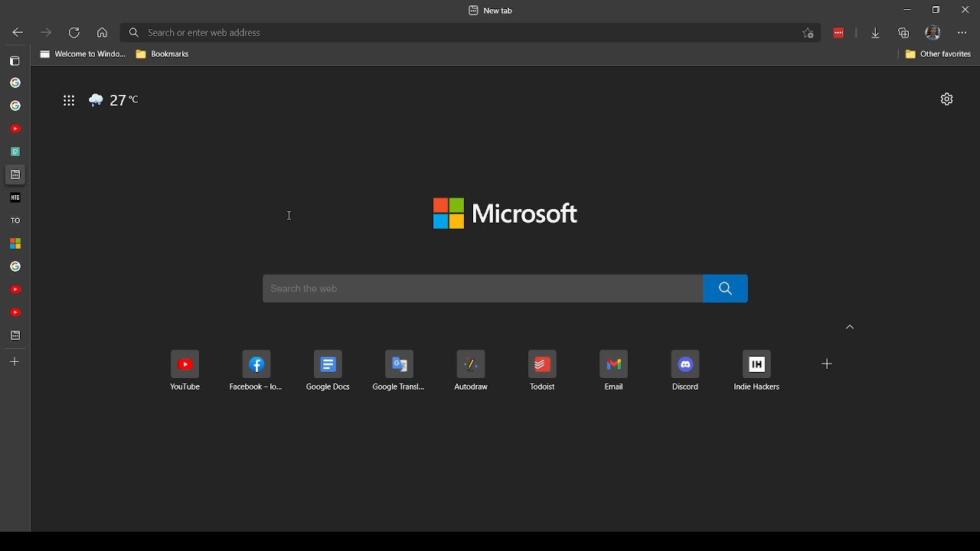Viewport: 980px width, 551px height.
Task: Switch to the Microsoft logo vertical tab
Action: (15, 244)
